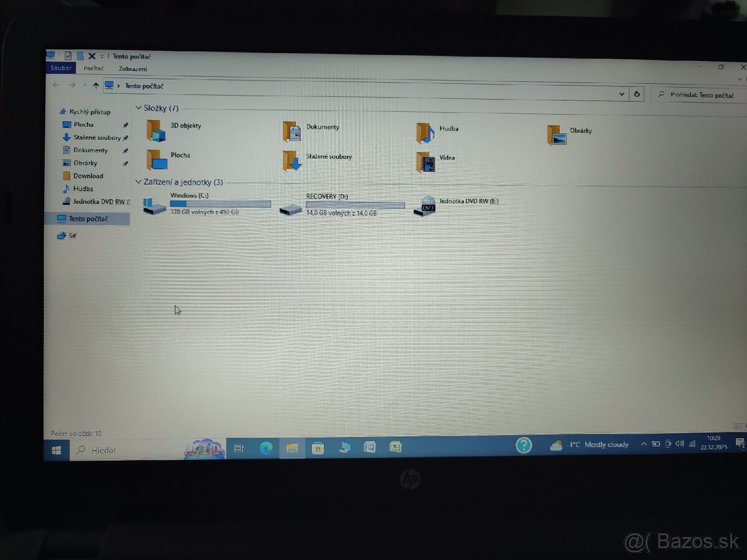This screenshot has height=560, width=747.
Task: Open the volume control in system tray
Action: tap(679, 444)
